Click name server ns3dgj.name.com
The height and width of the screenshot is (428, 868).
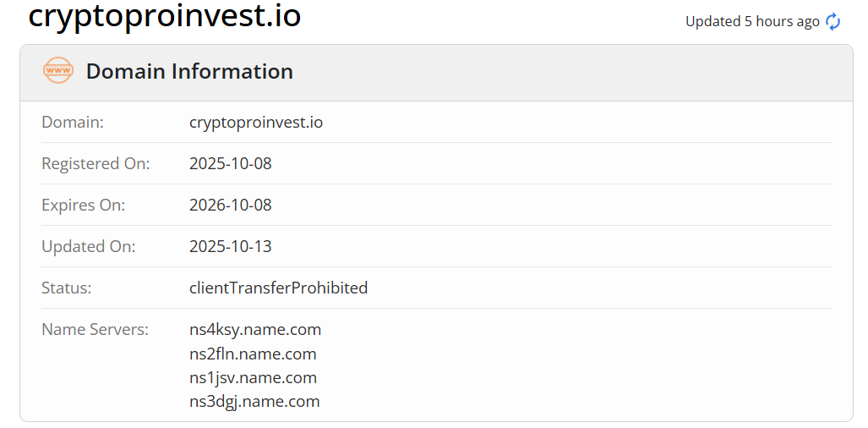click(254, 402)
